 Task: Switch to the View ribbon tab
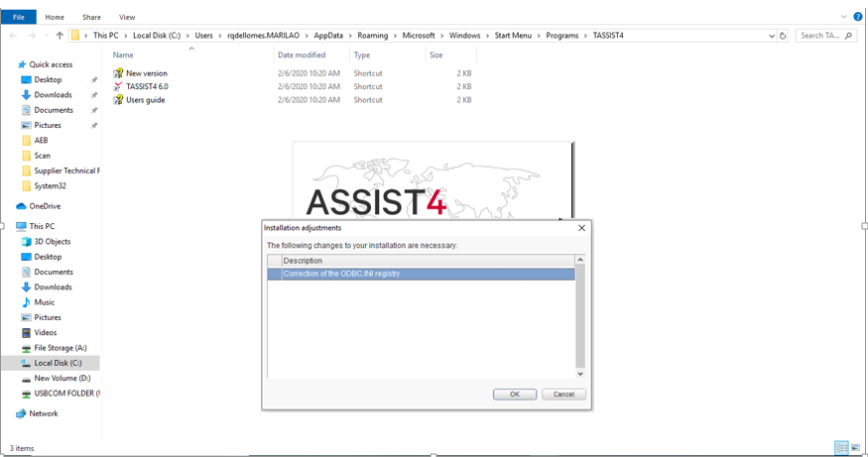pyautogui.click(x=127, y=17)
